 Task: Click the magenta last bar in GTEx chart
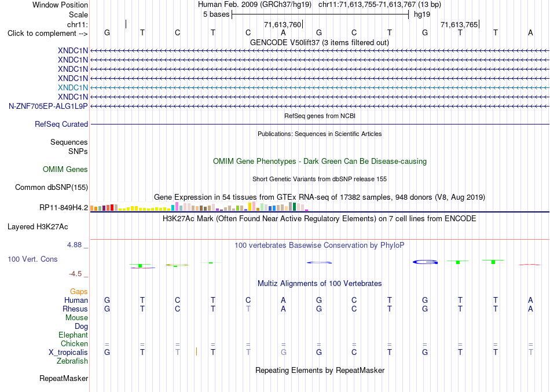click(307, 210)
